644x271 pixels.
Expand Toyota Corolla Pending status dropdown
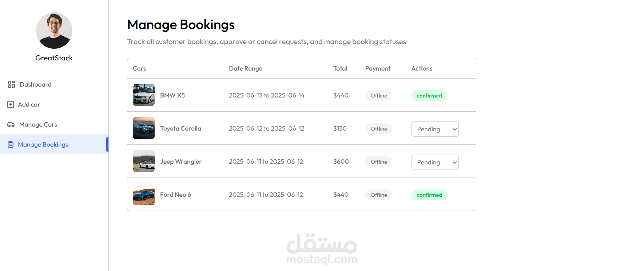coord(435,129)
